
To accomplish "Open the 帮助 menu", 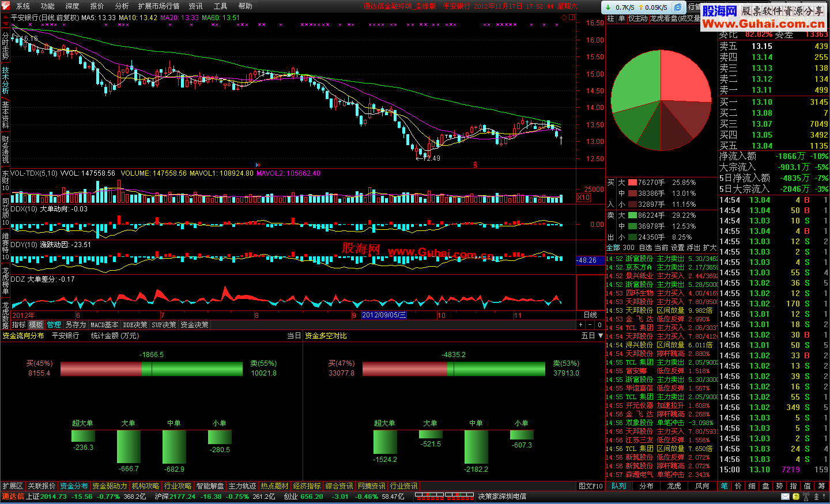I will pyautogui.click(x=246, y=6).
